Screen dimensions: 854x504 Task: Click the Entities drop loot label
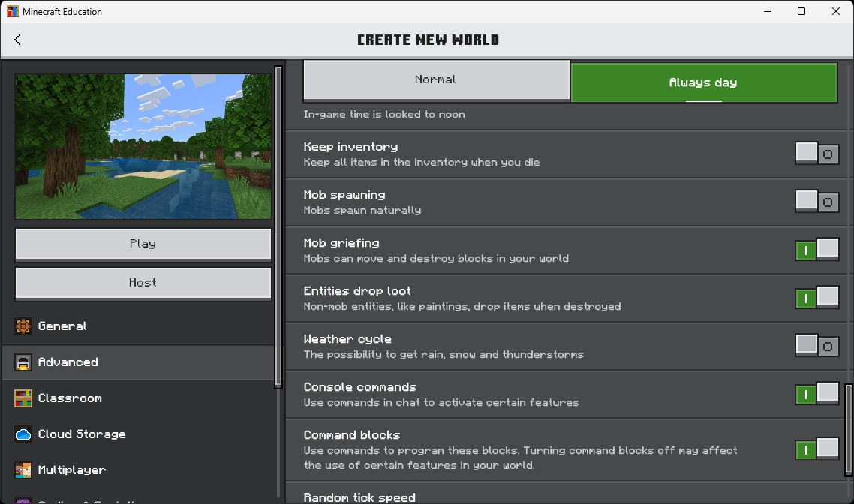[x=357, y=291]
